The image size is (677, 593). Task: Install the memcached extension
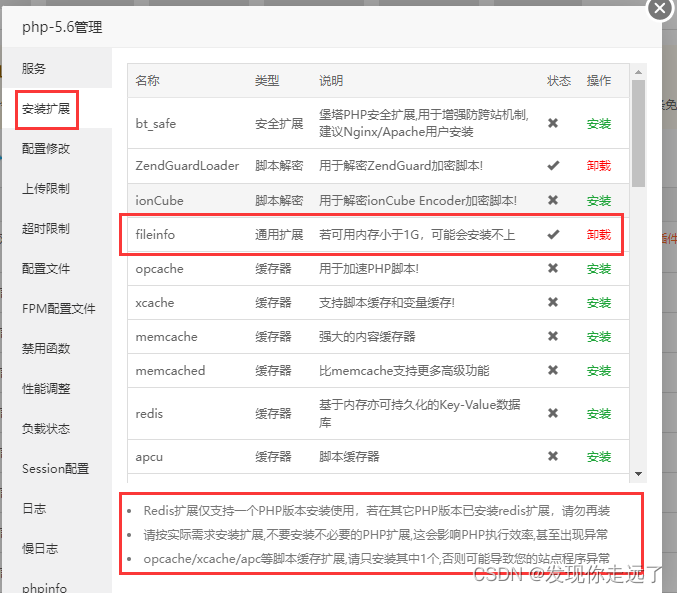pyautogui.click(x=598, y=371)
